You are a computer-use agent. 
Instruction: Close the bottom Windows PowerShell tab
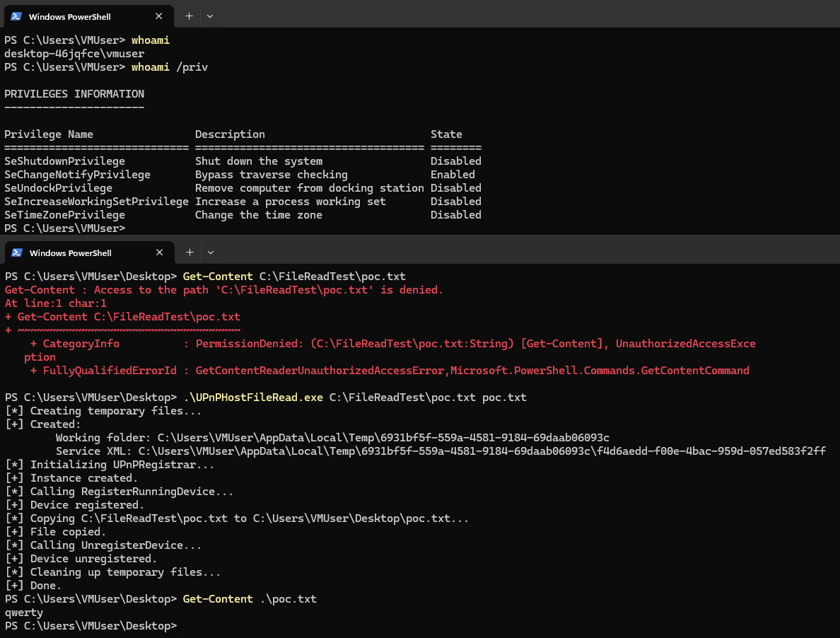pos(159,253)
